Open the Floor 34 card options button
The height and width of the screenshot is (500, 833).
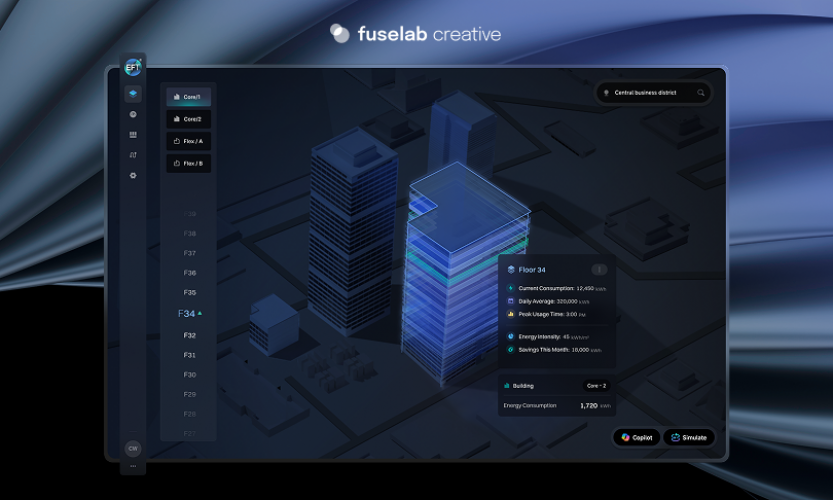click(x=599, y=269)
